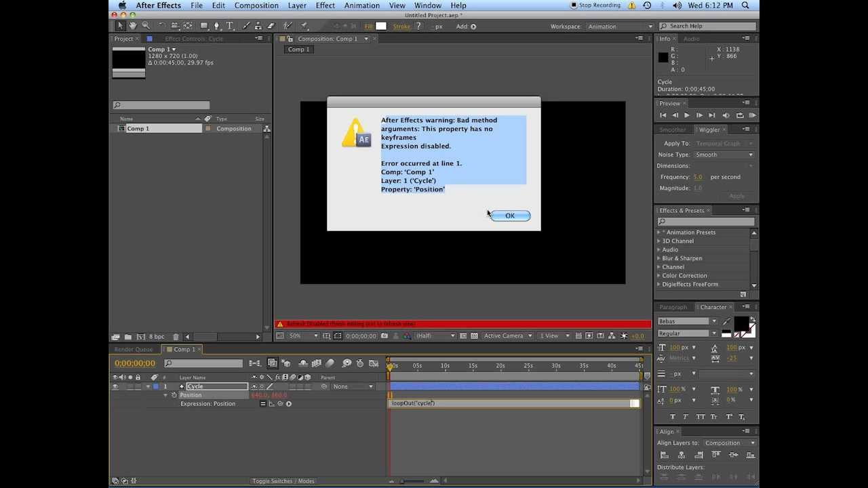
Task: Click the Add shape menu arrow
Action: point(473,26)
